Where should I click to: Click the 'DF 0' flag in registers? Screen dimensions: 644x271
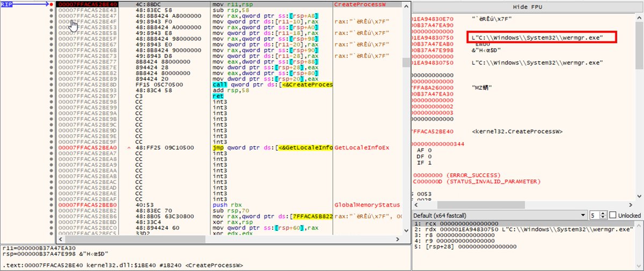424,156
